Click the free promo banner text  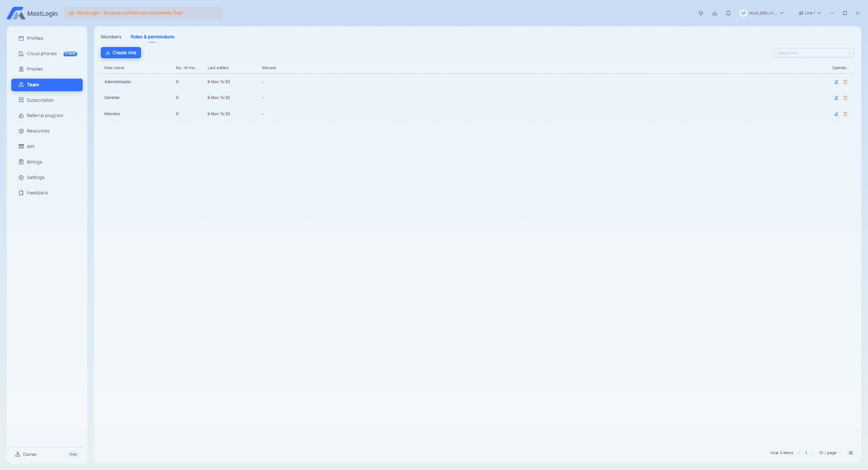130,13
